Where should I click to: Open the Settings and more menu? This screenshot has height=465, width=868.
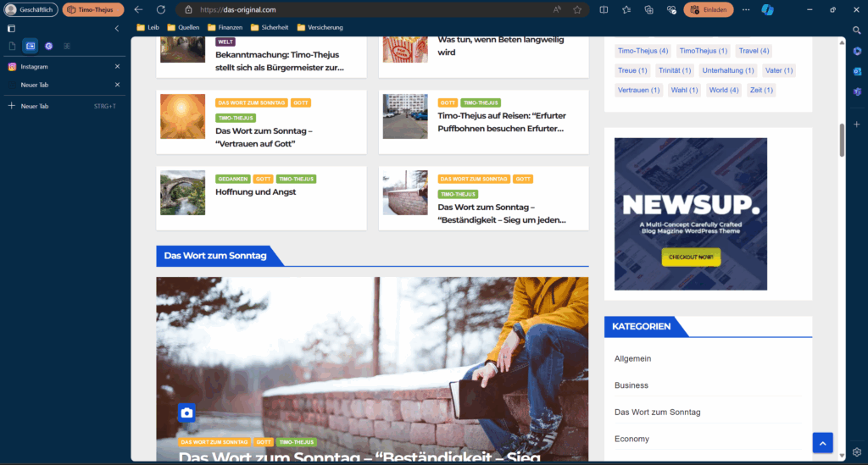pyautogui.click(x=746, y=9)
